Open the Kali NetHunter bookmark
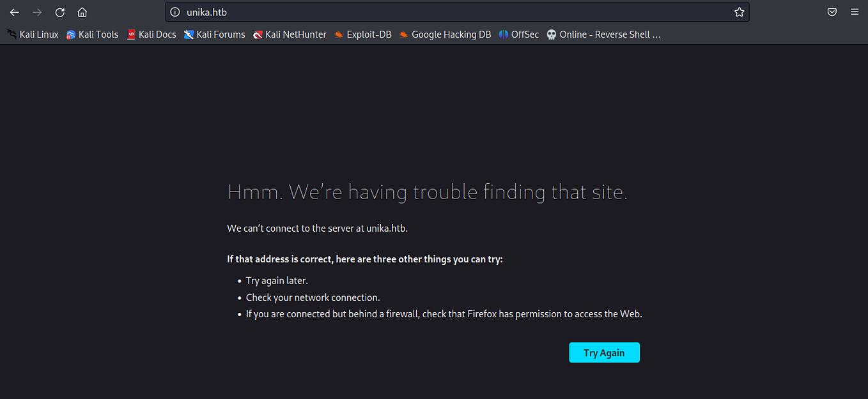 pyautogui.click(x=290, y=34)
